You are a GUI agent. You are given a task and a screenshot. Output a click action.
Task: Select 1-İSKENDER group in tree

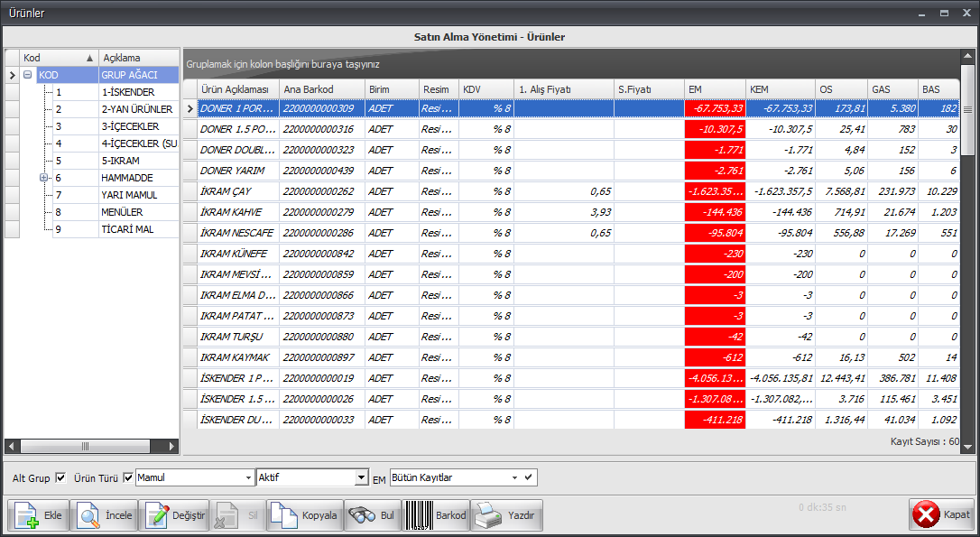pyautogui.click(x=127, y=92)
